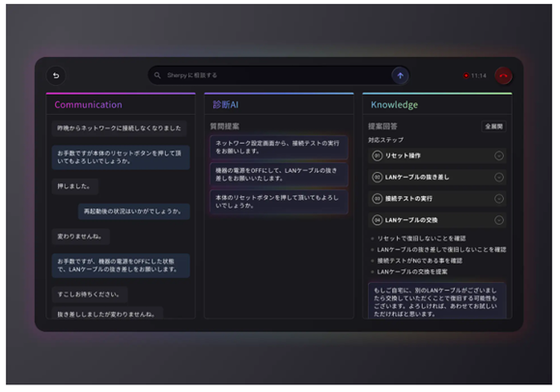560x392 pixels.
Task: Click the red recording indicator dot
Action: (465, 75)
